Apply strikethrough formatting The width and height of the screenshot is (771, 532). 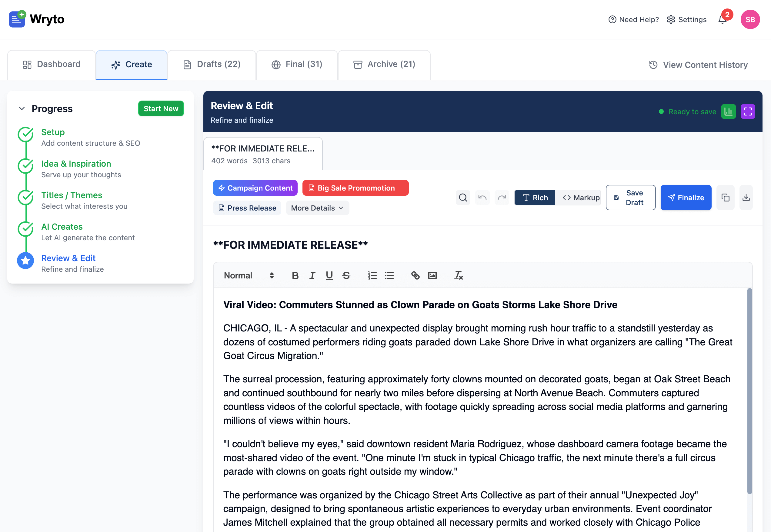346,275
